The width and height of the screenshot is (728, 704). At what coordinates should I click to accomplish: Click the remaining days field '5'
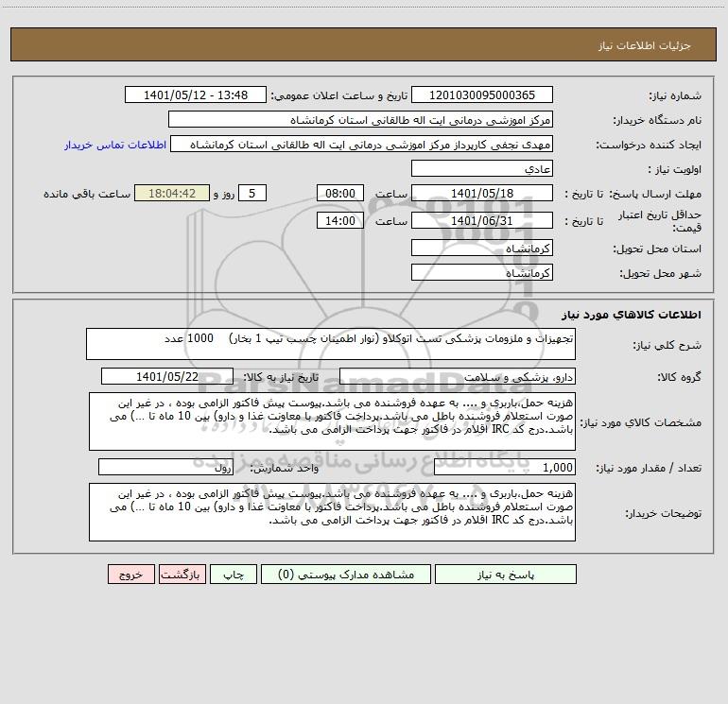coord(252,193)
